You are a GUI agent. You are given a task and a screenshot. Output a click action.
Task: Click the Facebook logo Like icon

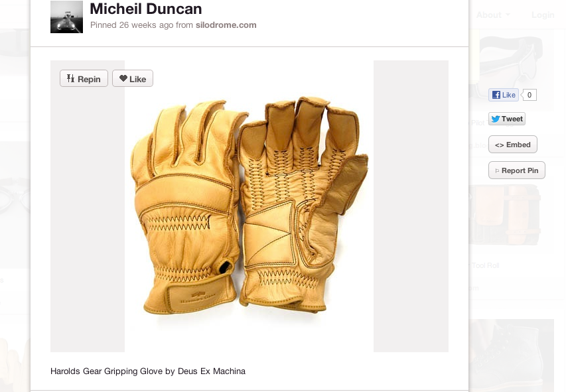pos(496,95)
